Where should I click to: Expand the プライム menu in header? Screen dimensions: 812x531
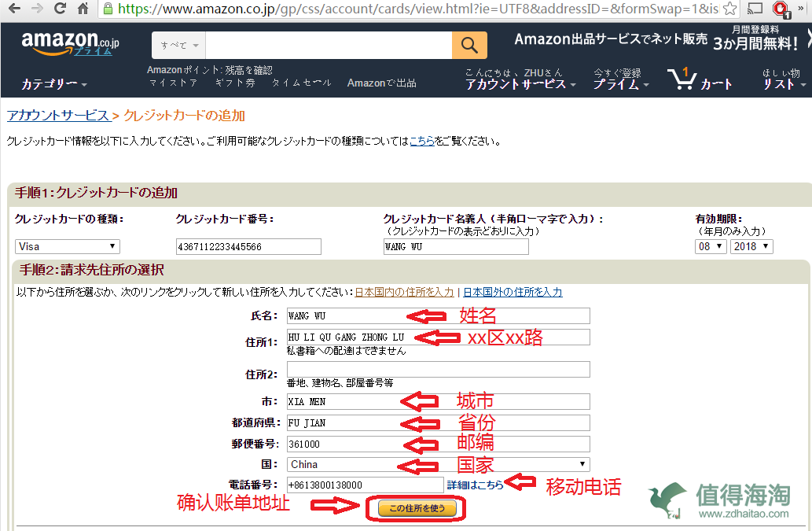620,84
